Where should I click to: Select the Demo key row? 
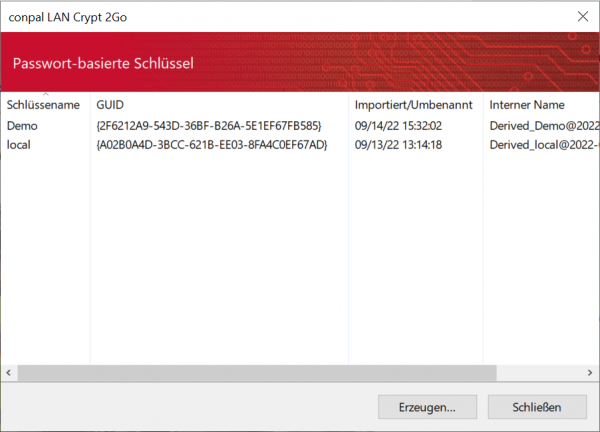[x=300, y=126]
